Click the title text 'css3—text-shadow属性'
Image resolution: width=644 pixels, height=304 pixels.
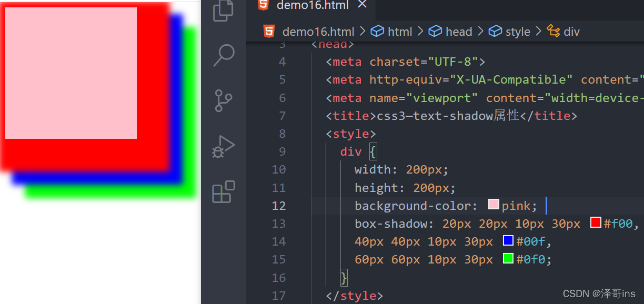(448, 116)
